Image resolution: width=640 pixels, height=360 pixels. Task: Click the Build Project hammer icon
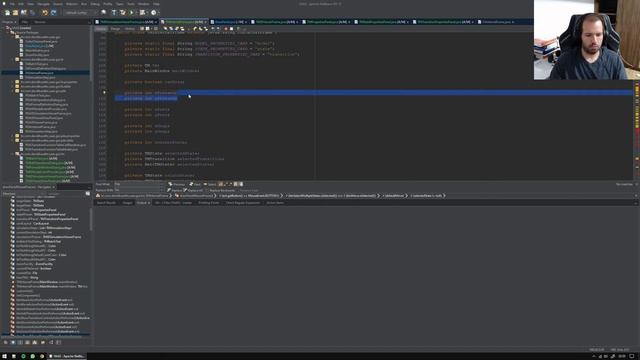[x=113, y=13]
